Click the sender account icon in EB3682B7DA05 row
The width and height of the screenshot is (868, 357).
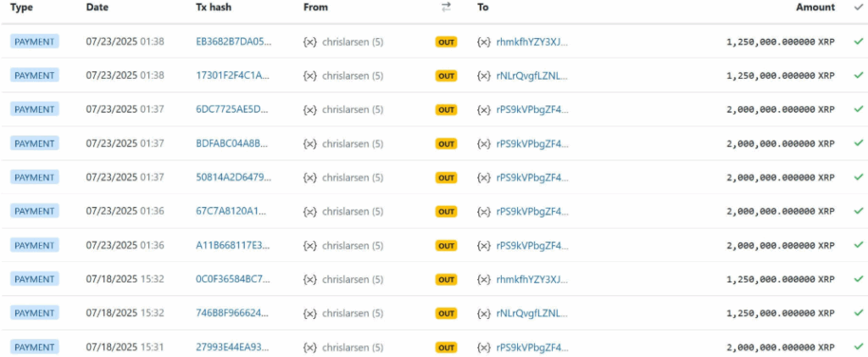pos(310,42)
